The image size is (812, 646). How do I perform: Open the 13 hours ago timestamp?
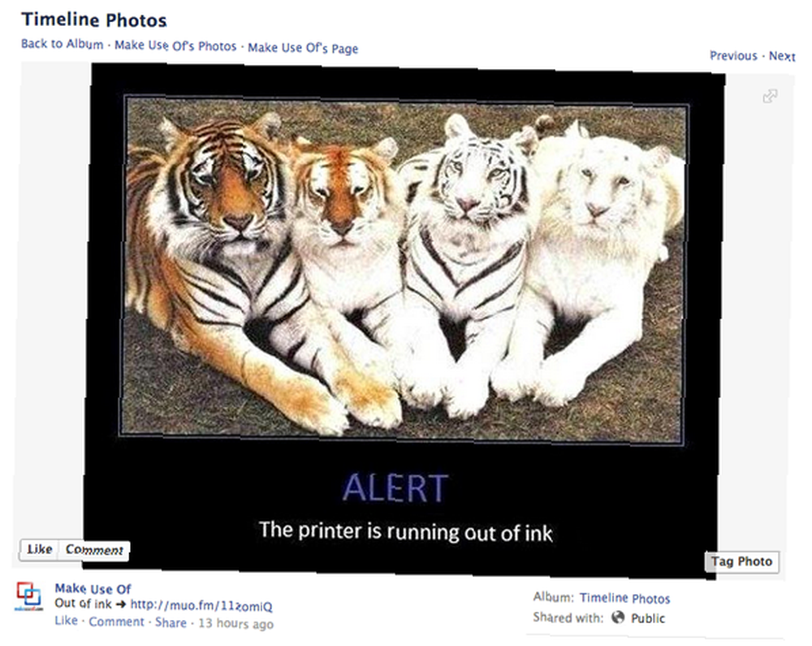235,623
